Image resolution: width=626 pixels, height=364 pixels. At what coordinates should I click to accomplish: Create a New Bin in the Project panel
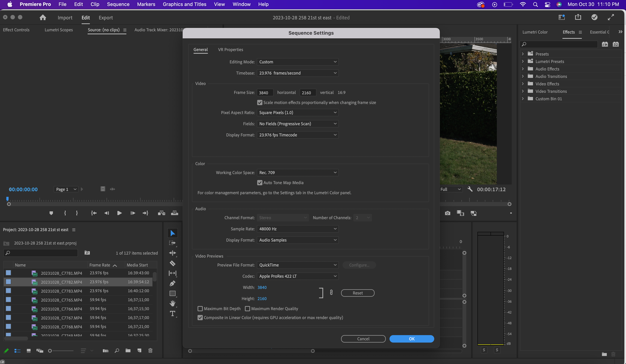click(128, 351)
